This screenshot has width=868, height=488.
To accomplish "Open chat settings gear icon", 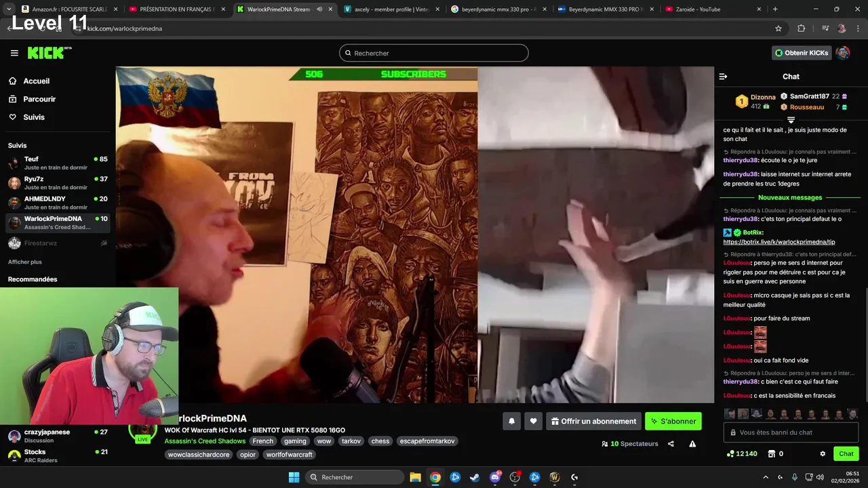I will (823, 454).
